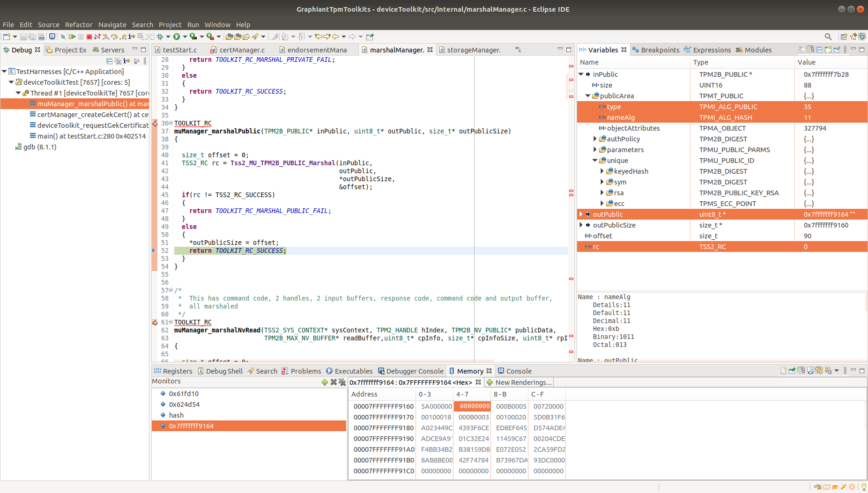This screenshot has width=868, height=493.
Task: Toggle the breakpoint on line 52
Action: point(155,250)
